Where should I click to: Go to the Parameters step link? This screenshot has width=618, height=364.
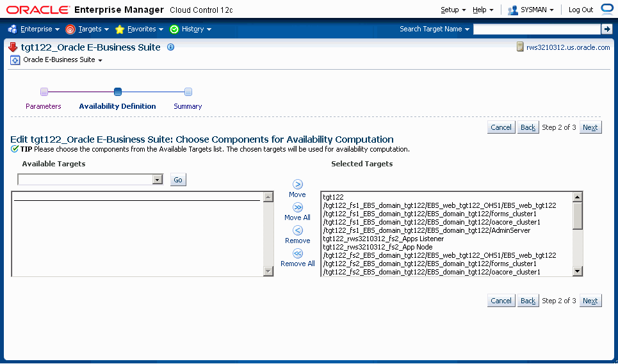click(x=44, y=106)
